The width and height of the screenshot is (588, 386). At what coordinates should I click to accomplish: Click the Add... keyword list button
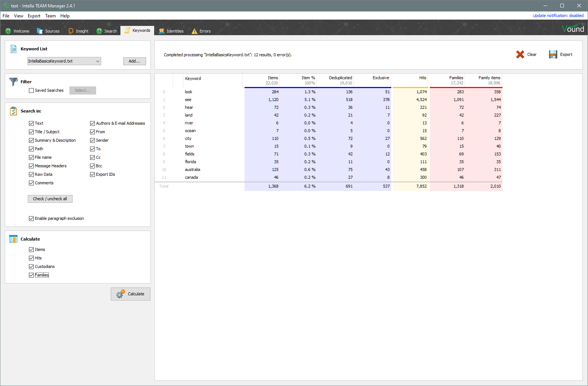pos(134,61)
